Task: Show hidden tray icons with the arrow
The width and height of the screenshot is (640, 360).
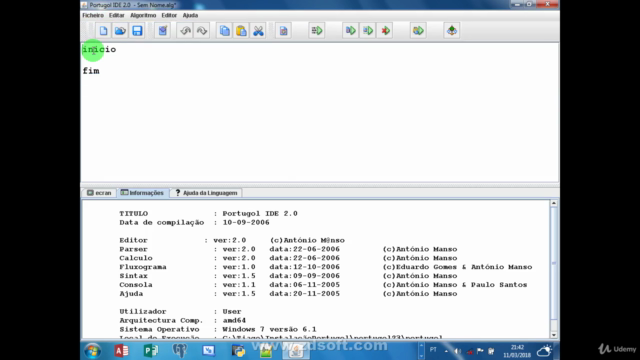Action: pyautogui.click(x=446, y=351)
